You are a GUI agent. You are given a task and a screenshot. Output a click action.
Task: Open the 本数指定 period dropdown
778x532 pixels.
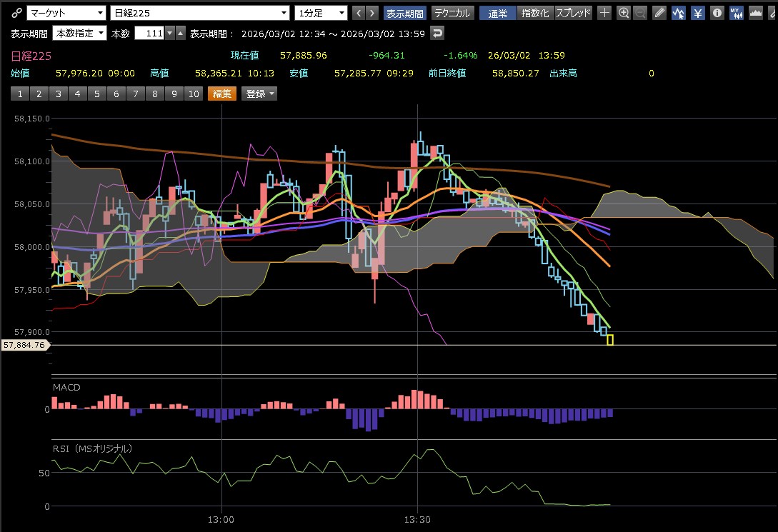pyautogui.click(x=80, y=33)
